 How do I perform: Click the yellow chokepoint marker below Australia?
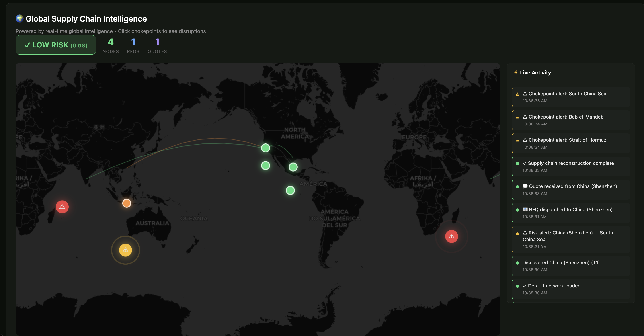125,250
